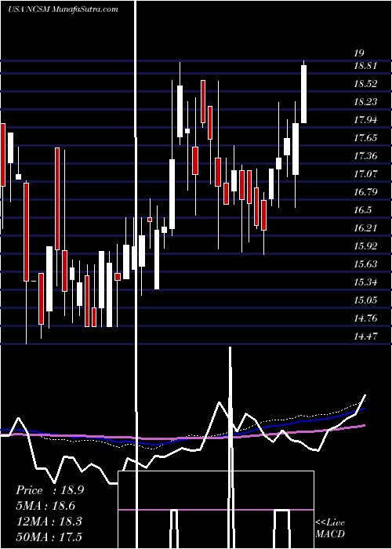Click the latest tall white candle near 18.81
Viewport: 392px width, 549px height.
tap(304, 94)
